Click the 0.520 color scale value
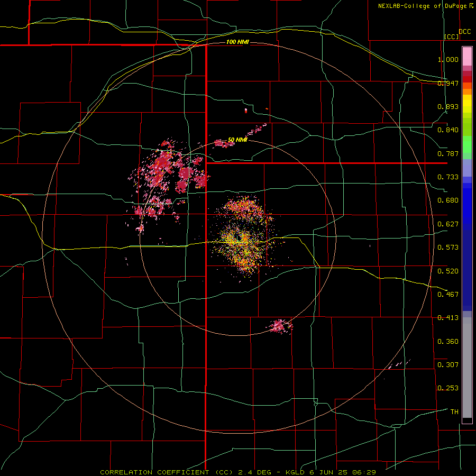 [x=448, y=271]
